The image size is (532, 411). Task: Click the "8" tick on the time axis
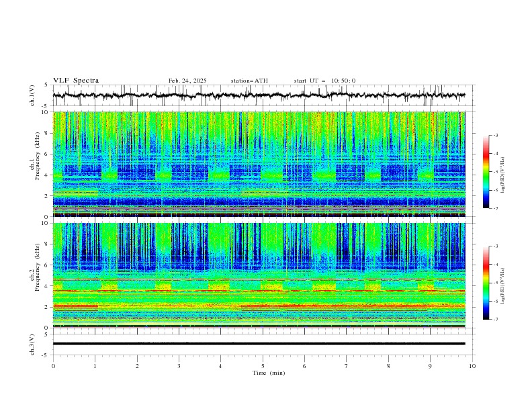(x=388, y=366)
